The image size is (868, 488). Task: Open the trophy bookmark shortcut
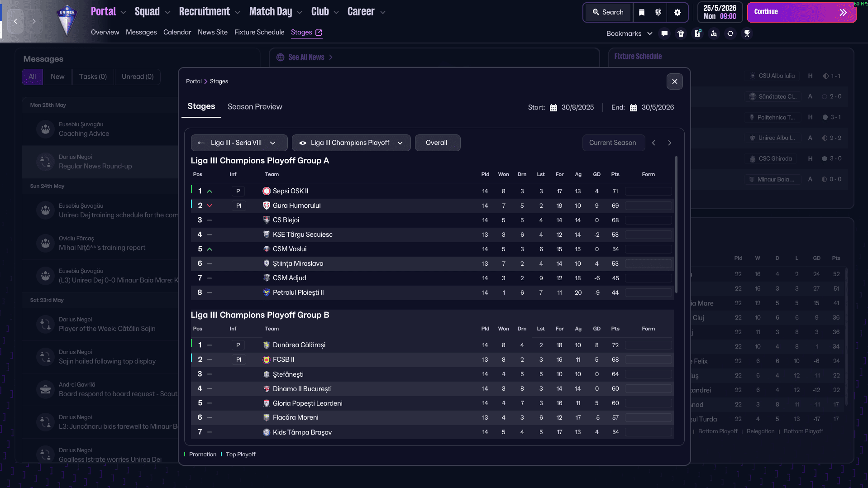coord(747,33)
